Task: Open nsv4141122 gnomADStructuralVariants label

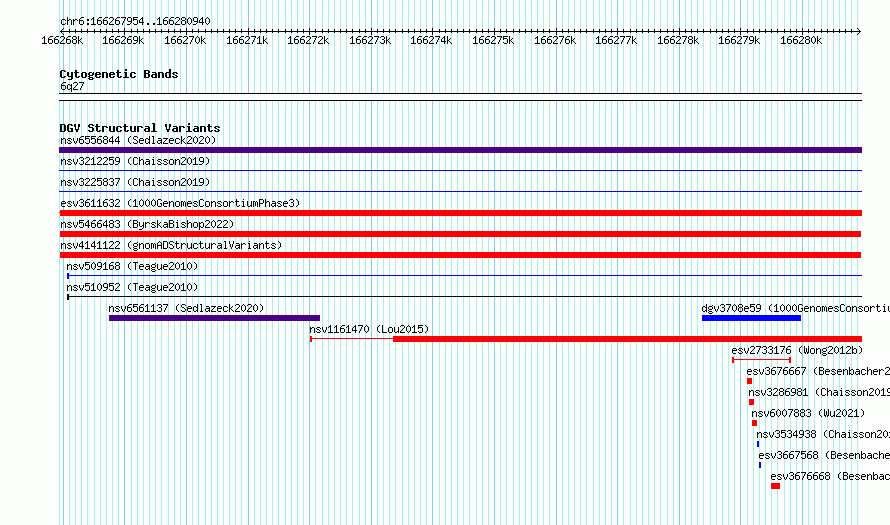Action: coord(171,245)
